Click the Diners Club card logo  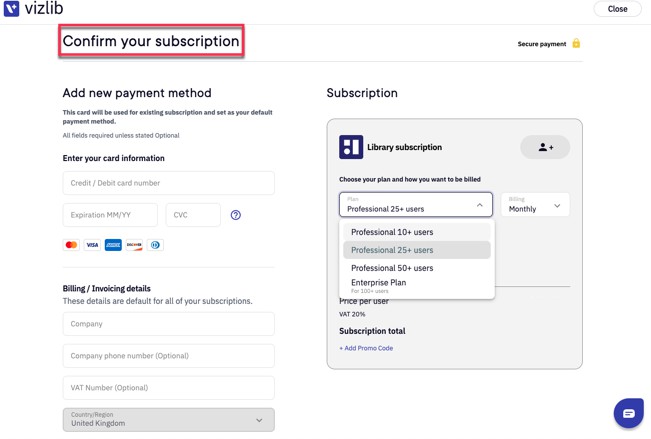pos(155,245)
